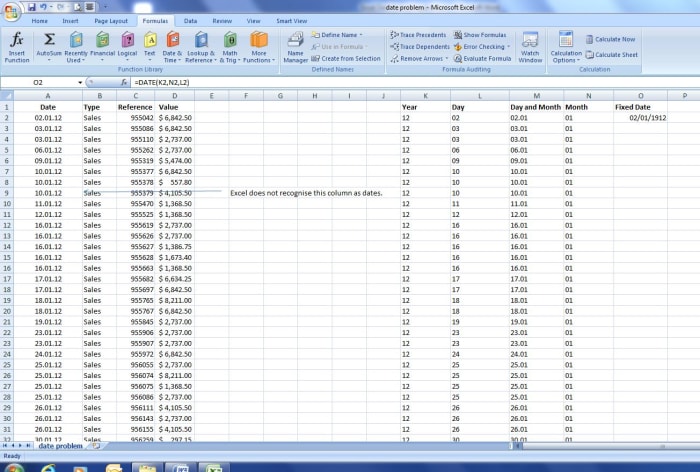Click the Calculate Now button
The width and height of the screenshot is (700, 472).
pos(610,39)
